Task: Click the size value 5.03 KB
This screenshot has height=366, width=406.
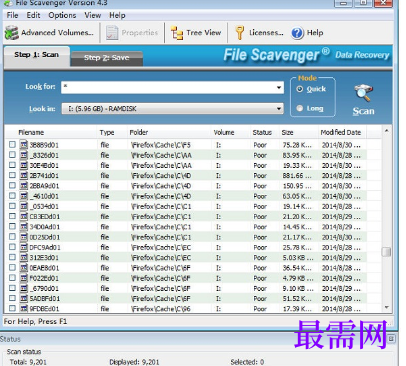Action: [298, 258]
